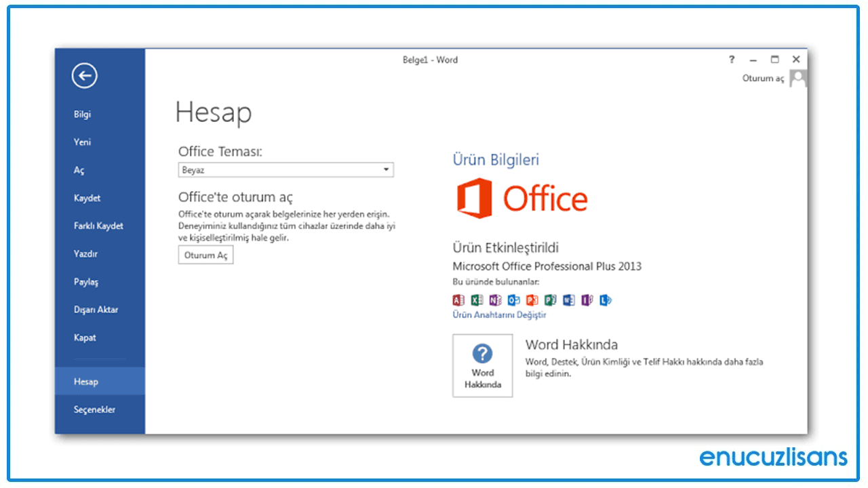Click the help question mark icon in title bar

(x=732, y=60)
